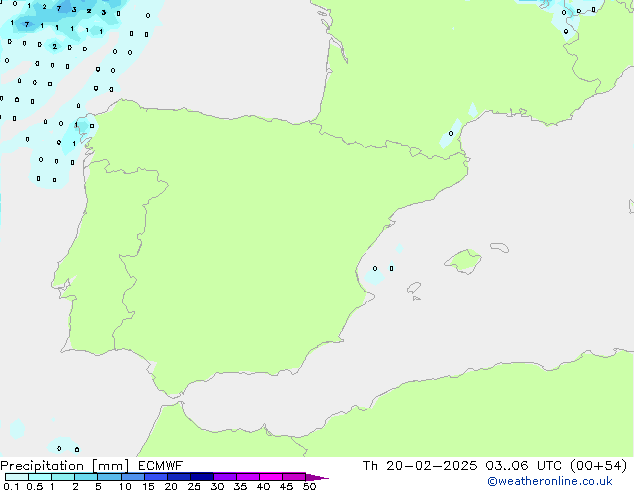634x490 pixels.
Task: Select the legend color between 1 and 2
Action: [x=63, y=477]
